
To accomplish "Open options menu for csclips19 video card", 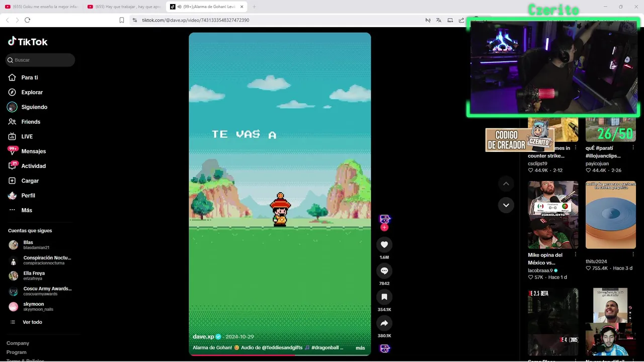I will point(576,148).
